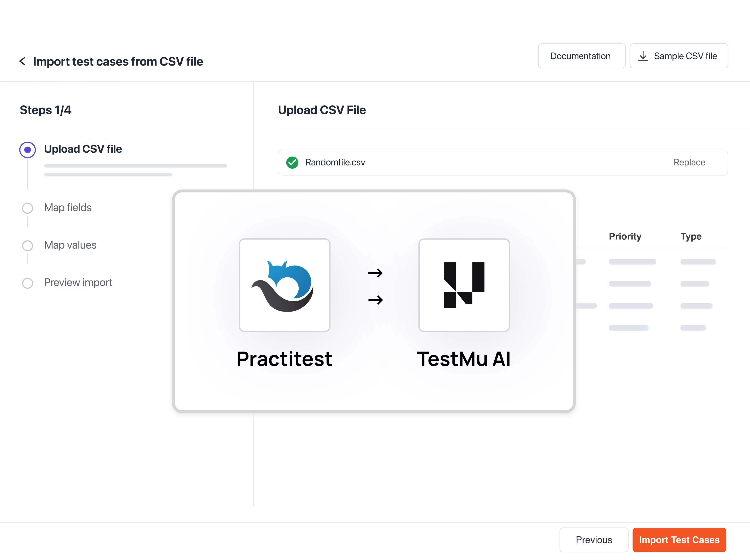Open the Map values step label
Viewport: 750px width, 560px height.
coord(70,245)
